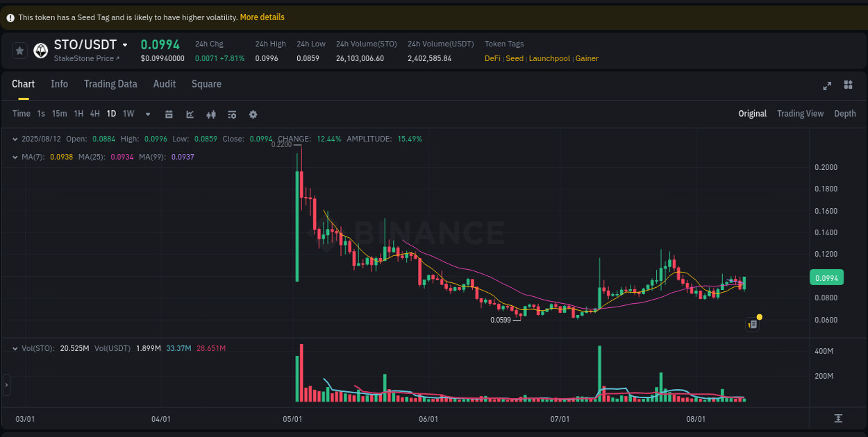Add STO/USDT to favorites via star
The image size is (868, 437).
point(19,50)
